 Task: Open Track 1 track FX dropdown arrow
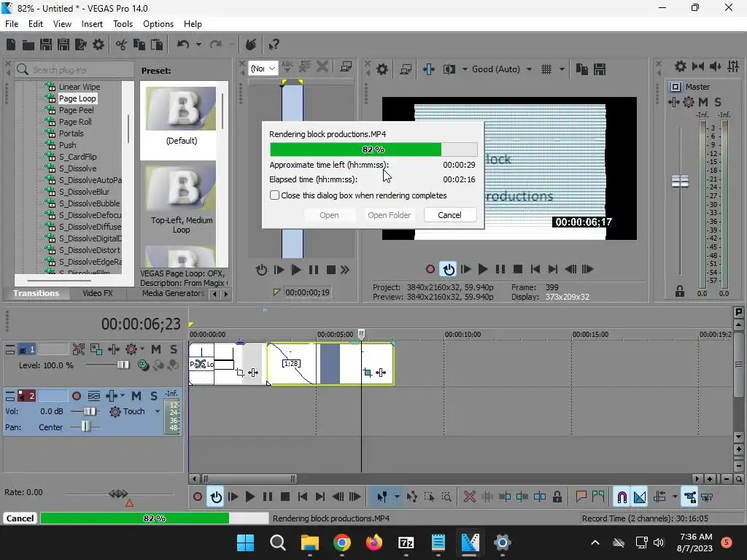point(142,349)
